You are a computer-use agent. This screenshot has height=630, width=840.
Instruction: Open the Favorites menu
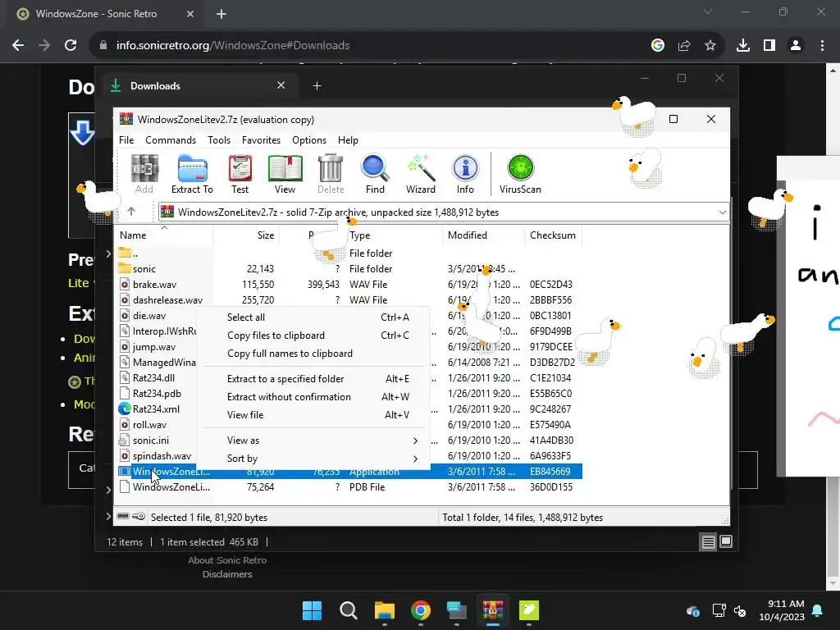[261, 139]
